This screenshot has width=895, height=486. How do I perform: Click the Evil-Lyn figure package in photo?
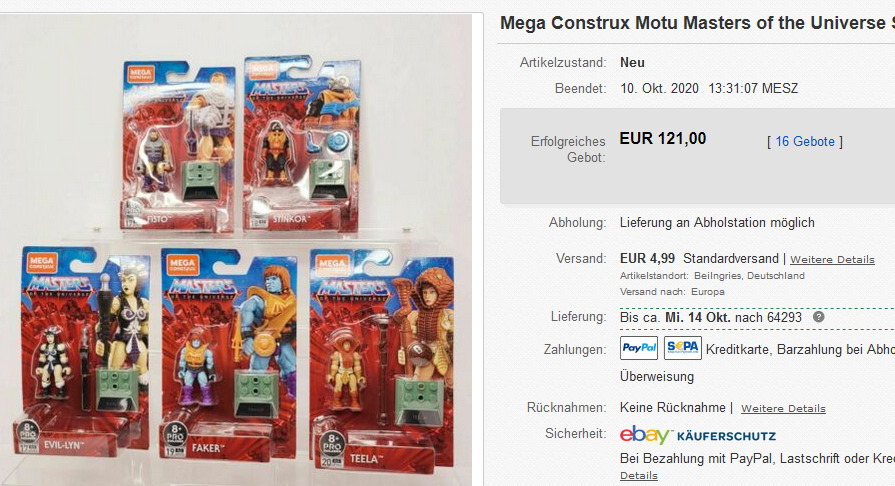[x=84, y=352]
